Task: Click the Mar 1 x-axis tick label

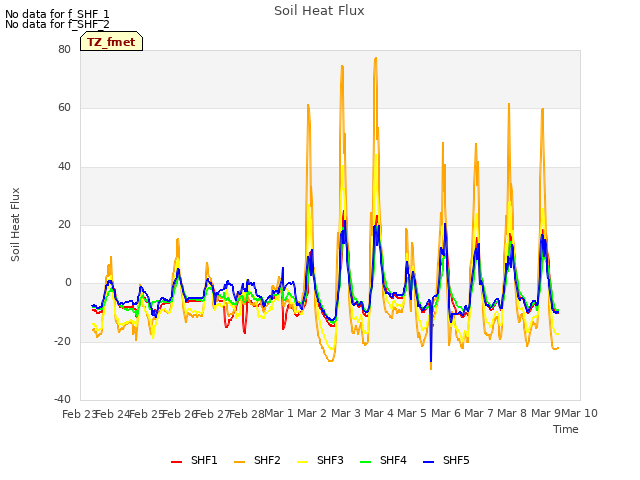Action: coord(279,413)
